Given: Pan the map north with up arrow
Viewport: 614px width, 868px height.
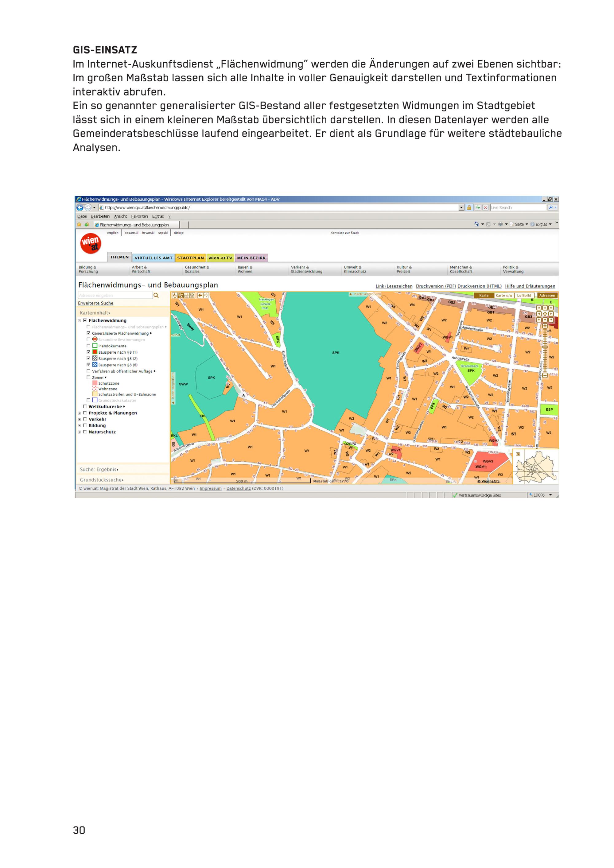Looking at the screenshot, I should [x=545, y=308].
